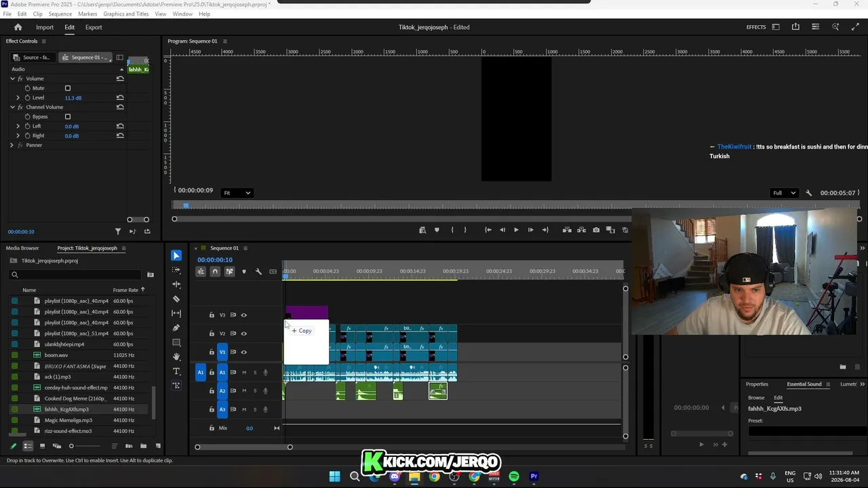Toggle Snap in timeline with magnet icon
Viewport: 868px width, 488px height.
(x=215, y=272)
